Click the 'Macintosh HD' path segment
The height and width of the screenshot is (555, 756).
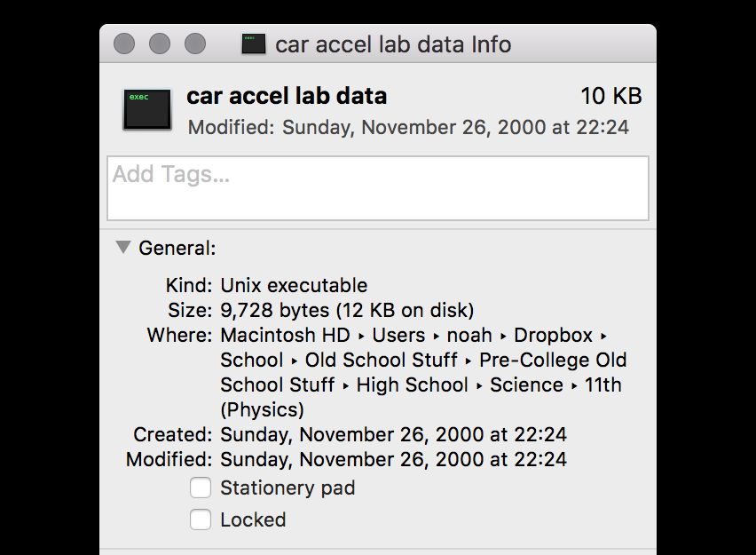click(x=286, y=335)
